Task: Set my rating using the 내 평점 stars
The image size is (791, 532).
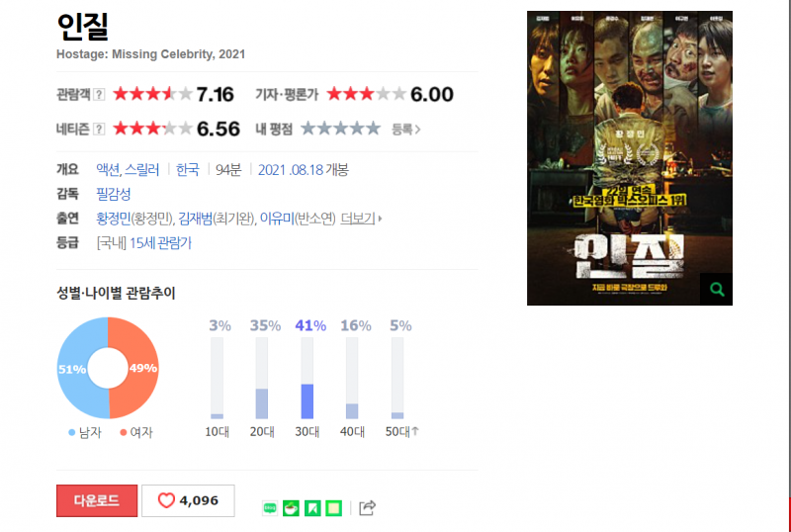Action: (340, 129)
